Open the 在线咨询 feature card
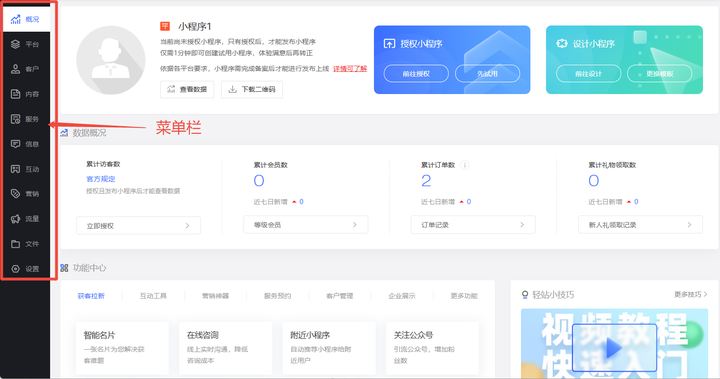Screen dimensions: 720x379 [x=225, y=348]
